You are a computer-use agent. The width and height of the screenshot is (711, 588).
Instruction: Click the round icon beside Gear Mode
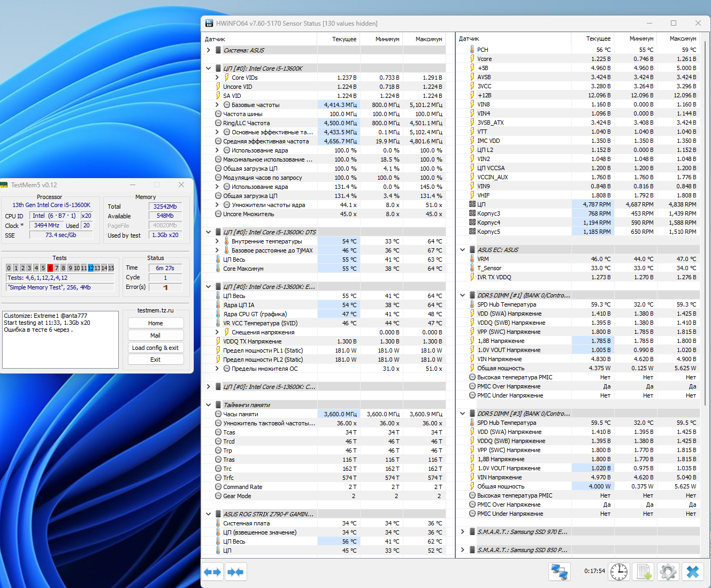(x=218, y=496)
